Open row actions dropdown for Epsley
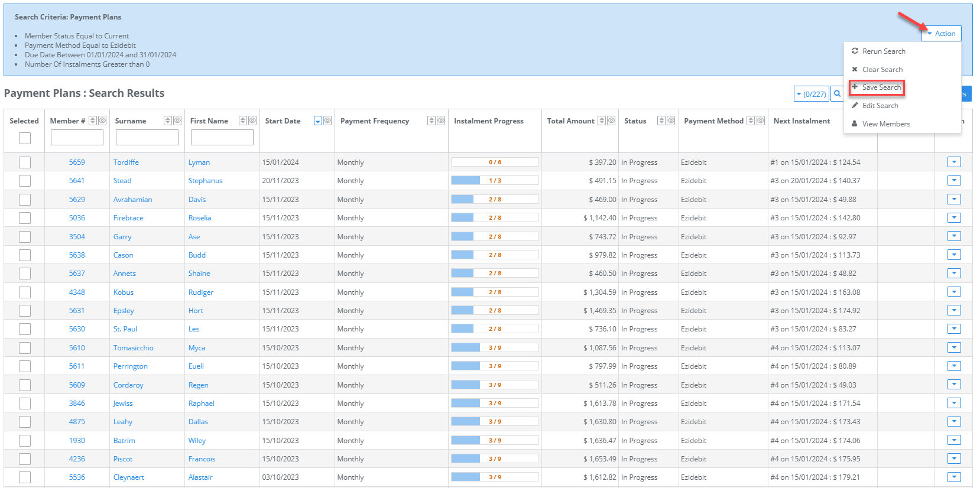Viewport: 980px width, 488px height. coord(954,310)
